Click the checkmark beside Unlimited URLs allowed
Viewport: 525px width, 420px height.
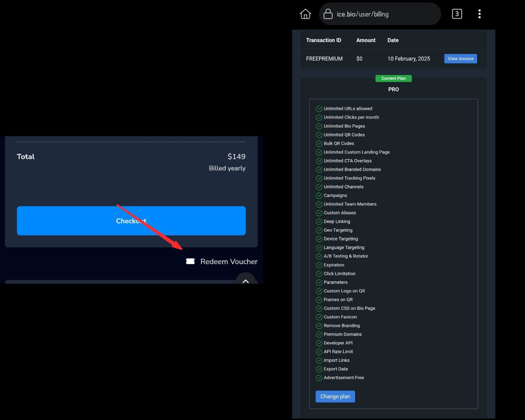click(x=319, y=109)
